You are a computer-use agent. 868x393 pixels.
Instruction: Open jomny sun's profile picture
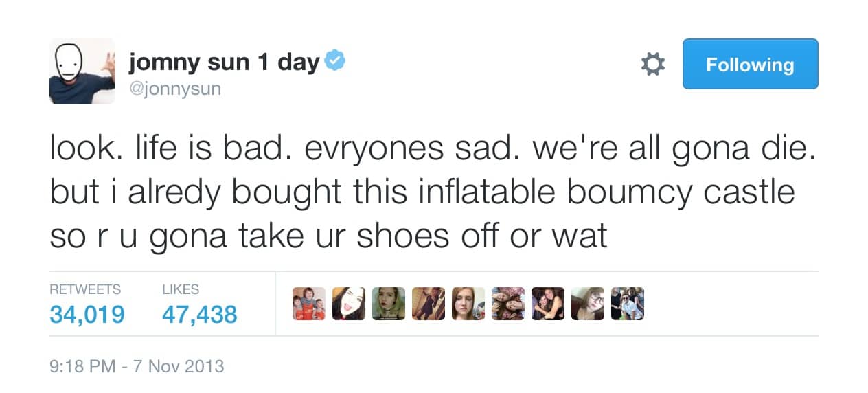(82, 71)
